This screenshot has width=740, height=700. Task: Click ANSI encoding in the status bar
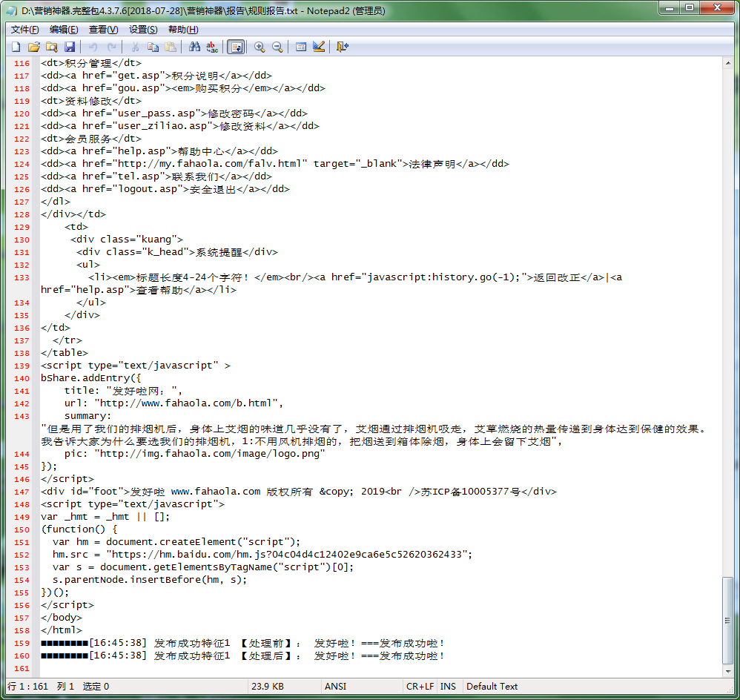tap(335, 687)
